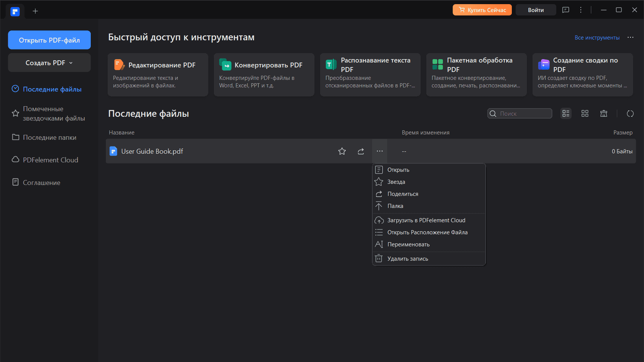
Task: Open PDFelement Cloud in the sidebar
Action: pos(50,160)
